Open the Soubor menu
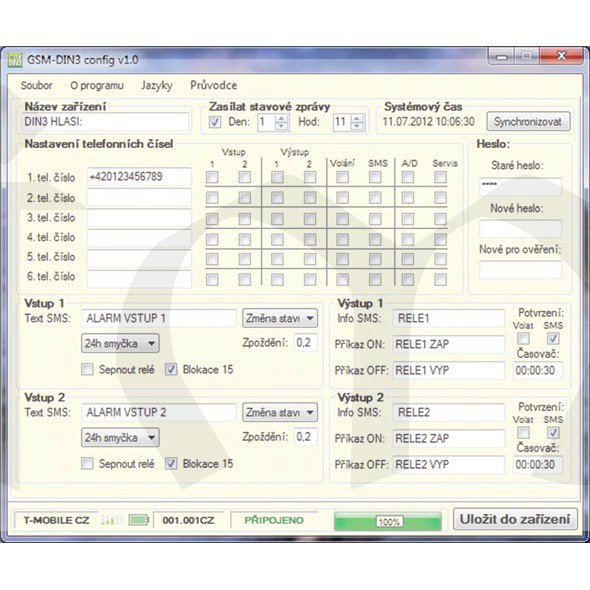This screenshot has height=590, width=590. (36, 85)
